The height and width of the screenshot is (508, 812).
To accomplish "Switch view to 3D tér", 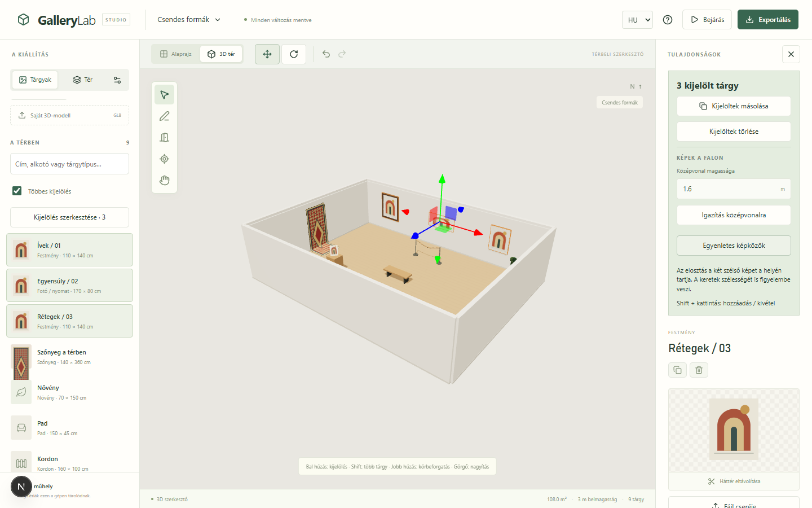I will coord(221,54).
